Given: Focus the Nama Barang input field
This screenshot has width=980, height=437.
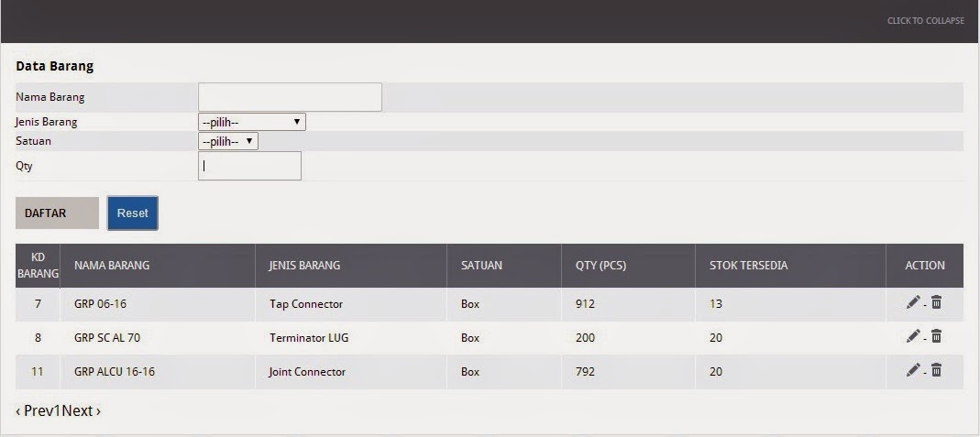Looking at the screenshot, I should pos(290,97).
